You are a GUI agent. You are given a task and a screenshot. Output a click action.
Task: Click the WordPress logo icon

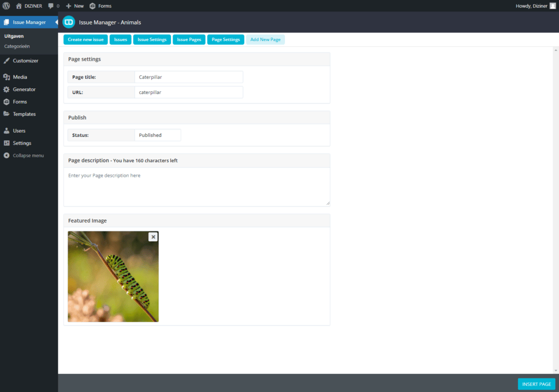click(x=6, y=6)
